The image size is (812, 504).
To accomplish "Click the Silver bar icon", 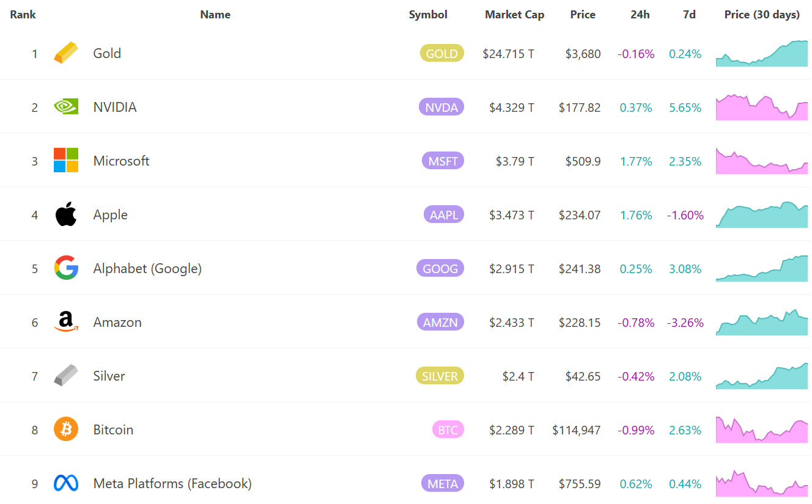I will (x=66, y=376).
